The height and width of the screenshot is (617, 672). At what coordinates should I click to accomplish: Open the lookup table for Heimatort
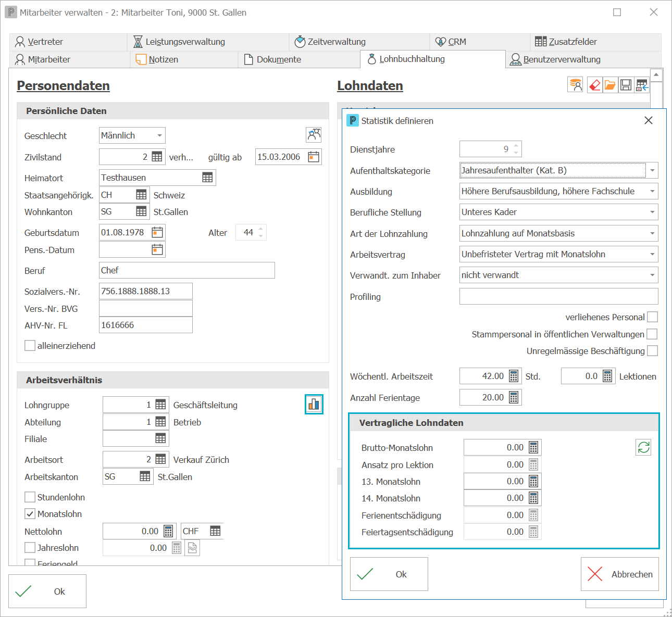tap(207, 178)
